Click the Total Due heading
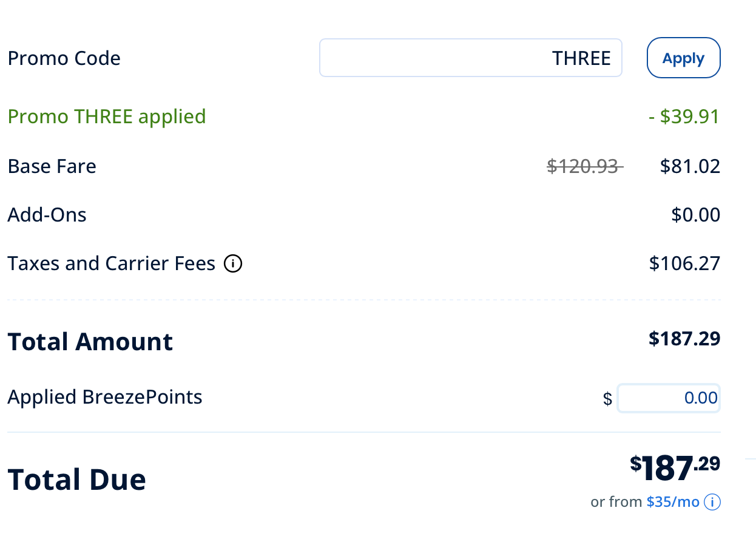This screenshot has width=756, height=539. [x=76, y=480]
